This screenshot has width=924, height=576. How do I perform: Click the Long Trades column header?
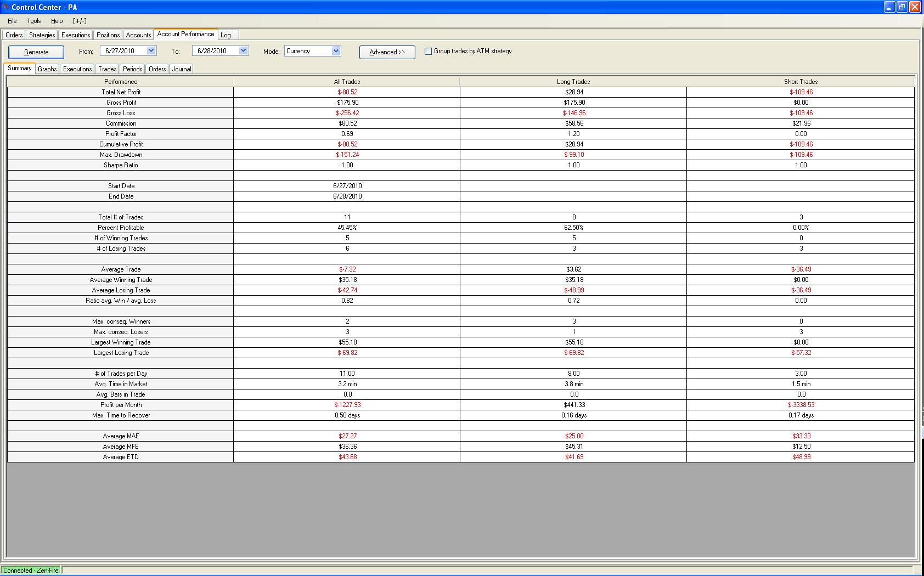coord(573,82)
